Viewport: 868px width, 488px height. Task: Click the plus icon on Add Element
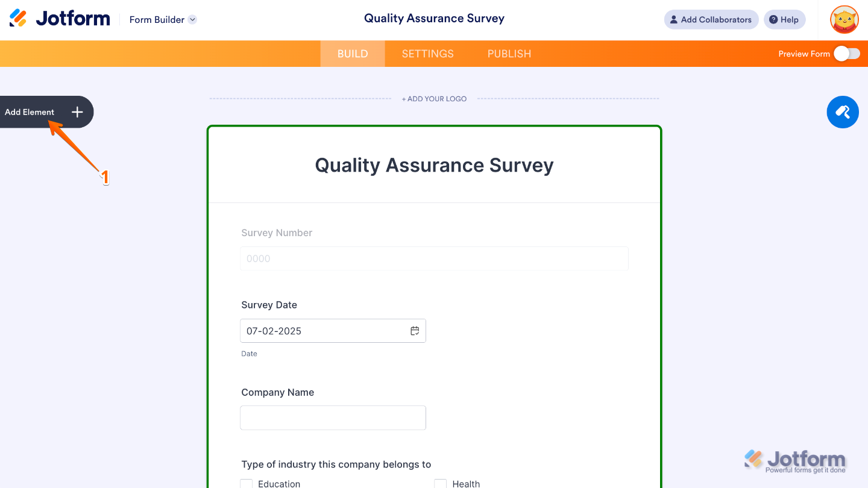point(77,112)
